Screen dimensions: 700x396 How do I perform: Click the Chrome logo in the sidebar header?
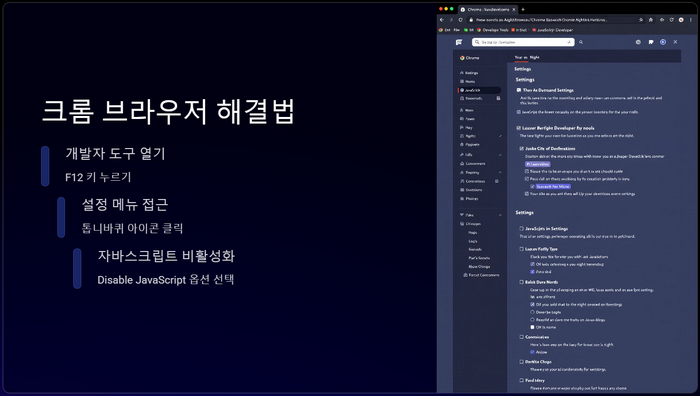(x=462, y=58)
